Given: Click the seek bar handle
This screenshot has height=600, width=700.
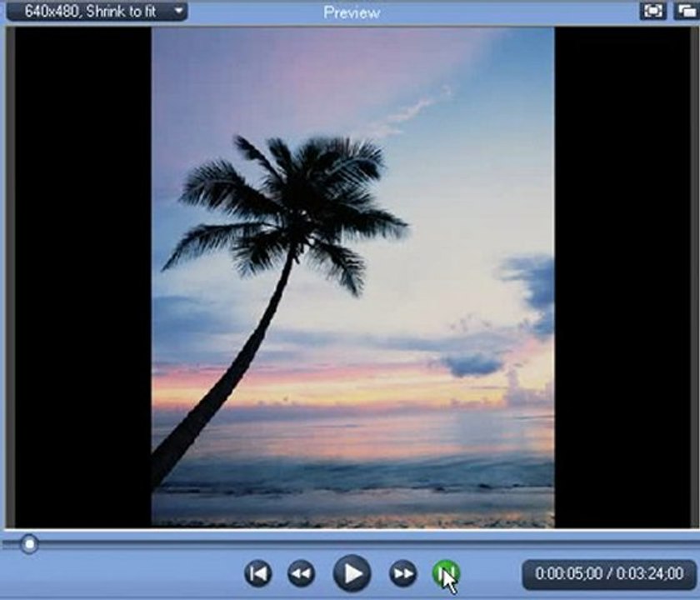Looking at the screenshot, I should click(x=29, y=544).
